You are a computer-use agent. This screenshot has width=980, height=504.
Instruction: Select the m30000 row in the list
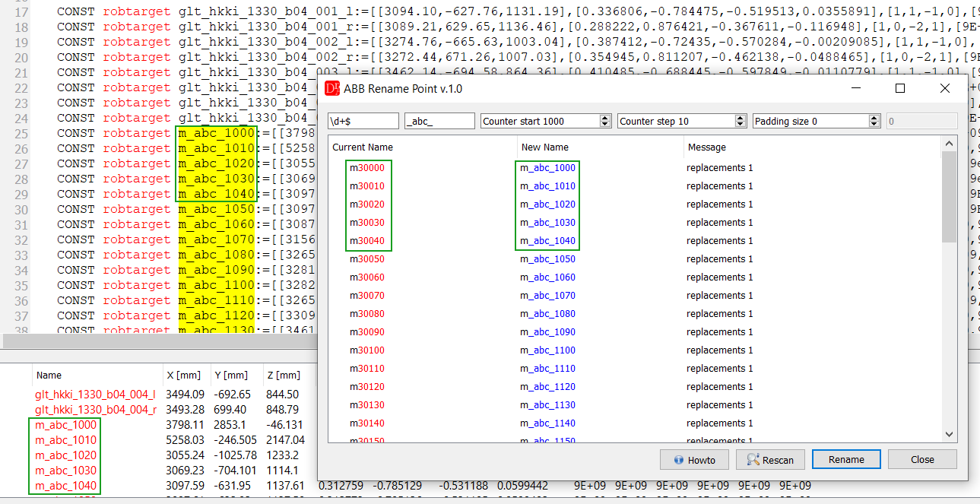(635, 168)
